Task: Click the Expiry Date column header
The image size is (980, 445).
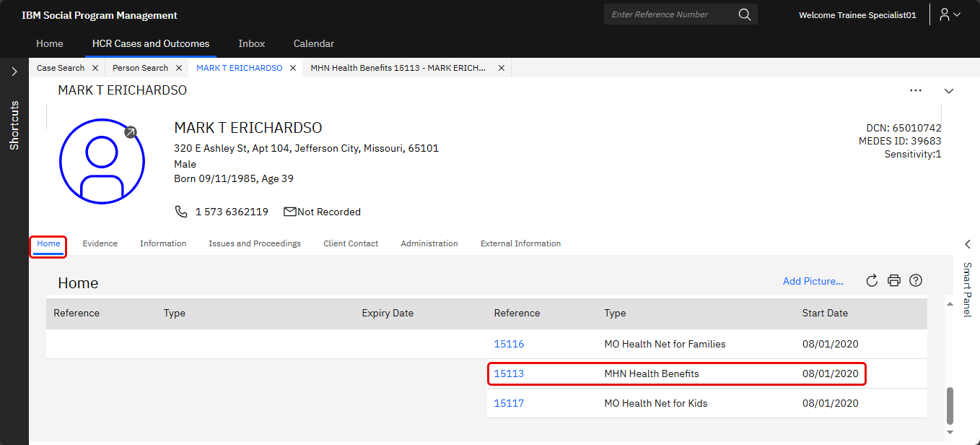Action: click(x=388, y=313)
